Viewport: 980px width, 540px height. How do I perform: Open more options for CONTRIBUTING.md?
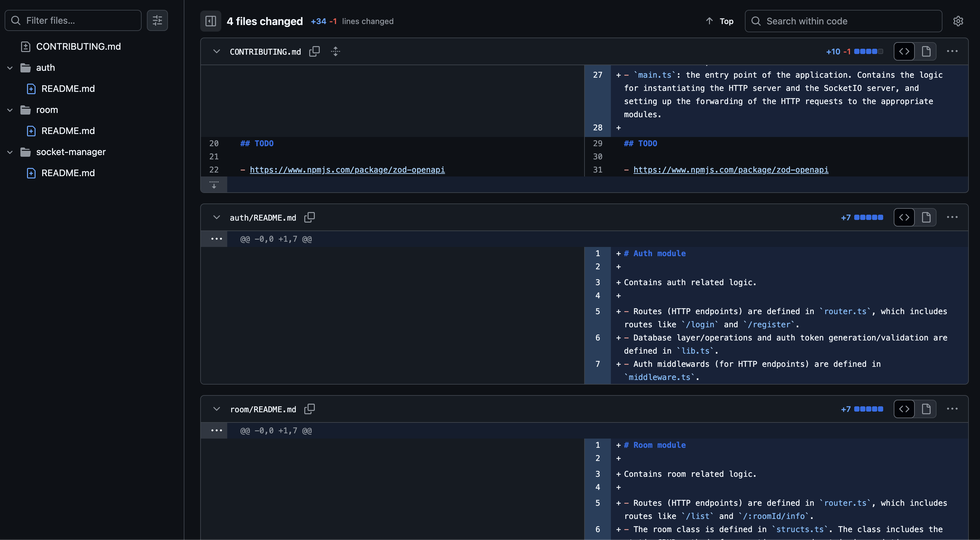pyautogui.click(x=952, y=51)
